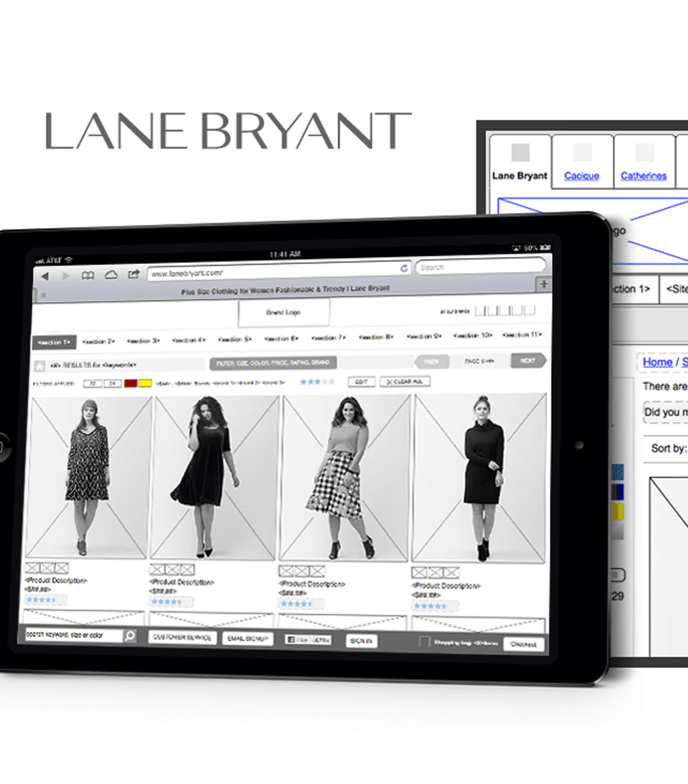Viewport: 688px width, 784px height.
Task: Tap the yellow color filter swatch
Action: pos(145,383)
